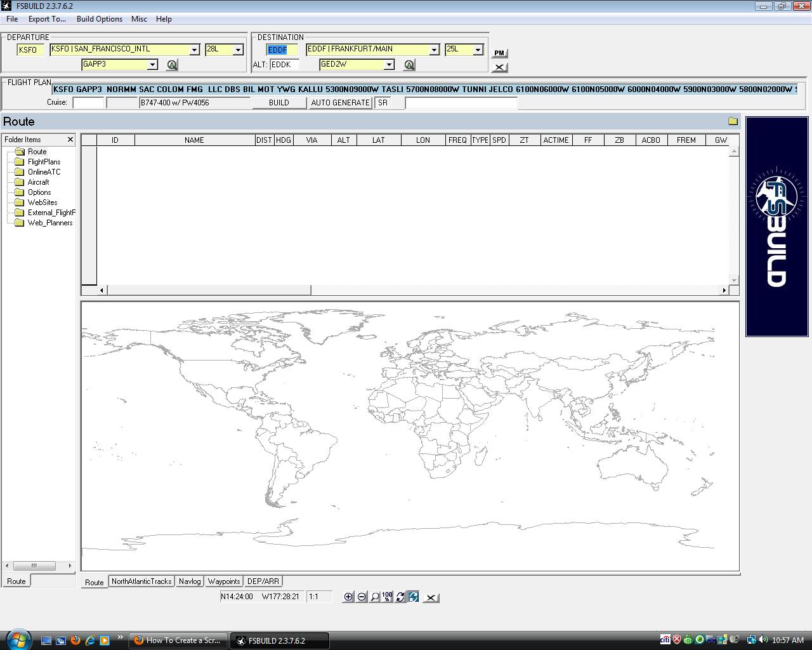Click the ID column header
The height and width of the screenshot is (650, 812).
click(x=115, y=140)
